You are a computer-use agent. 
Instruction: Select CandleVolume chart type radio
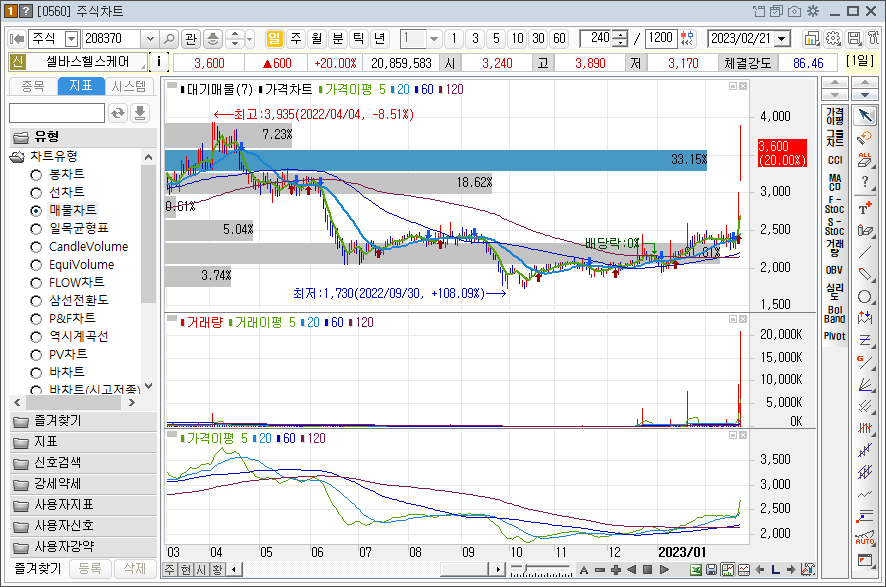36,247
